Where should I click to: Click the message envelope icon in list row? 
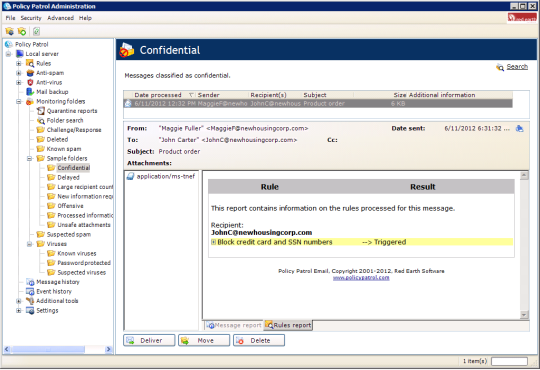pos(128,103)
